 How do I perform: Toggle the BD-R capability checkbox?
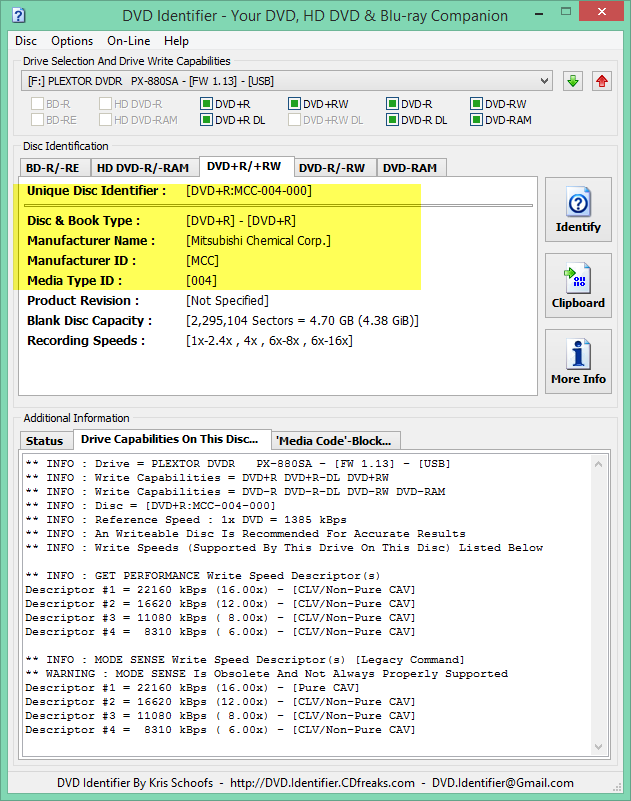(x=37, y=104)
